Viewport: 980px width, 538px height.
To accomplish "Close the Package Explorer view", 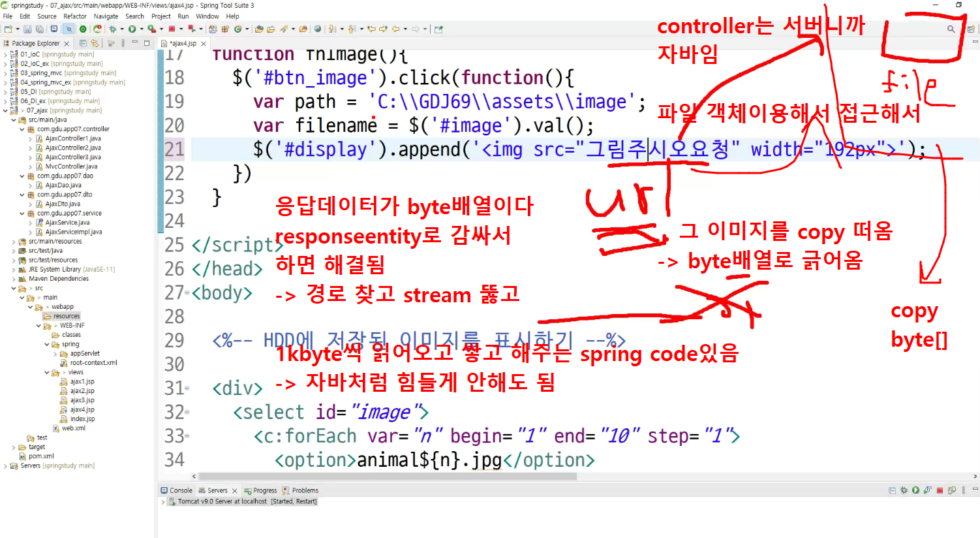I will pos(67,44).
